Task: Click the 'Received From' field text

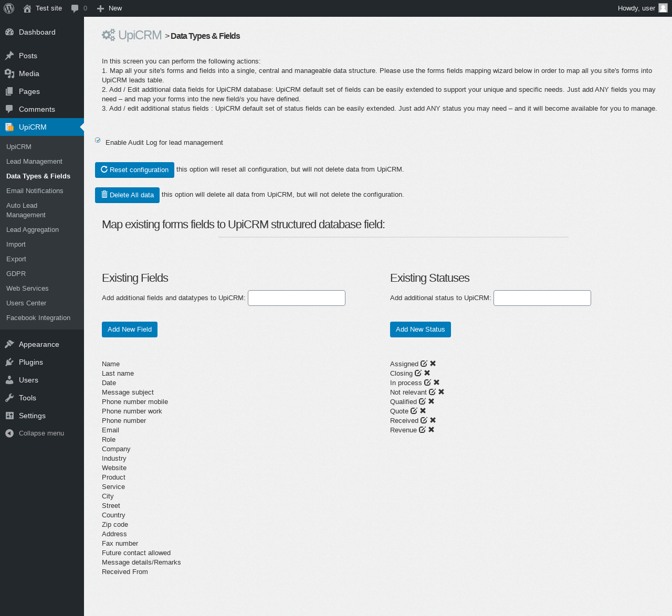Action: pyautogui.click(x=125, y=572)
